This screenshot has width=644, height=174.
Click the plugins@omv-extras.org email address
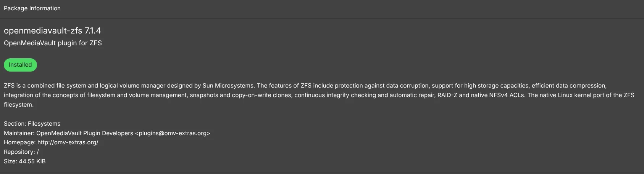pos(173,133)
